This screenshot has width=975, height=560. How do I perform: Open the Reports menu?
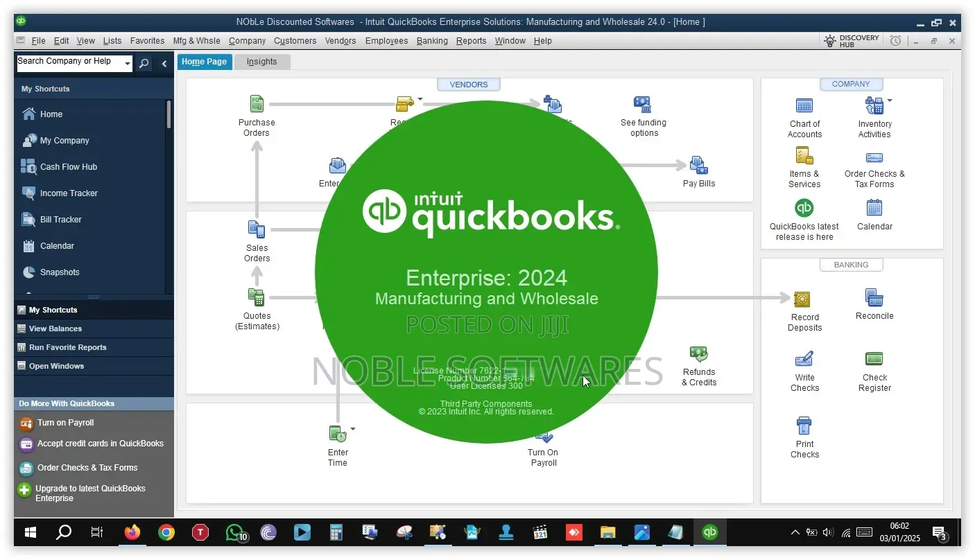[471, 41]
